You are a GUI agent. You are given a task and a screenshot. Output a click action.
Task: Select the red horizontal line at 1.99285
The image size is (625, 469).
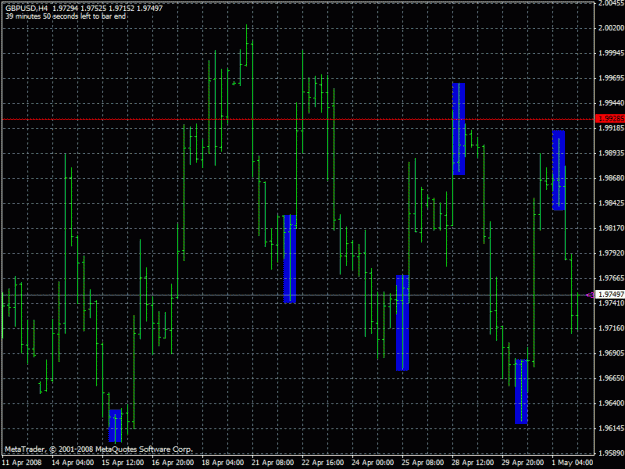coord(298,119)
